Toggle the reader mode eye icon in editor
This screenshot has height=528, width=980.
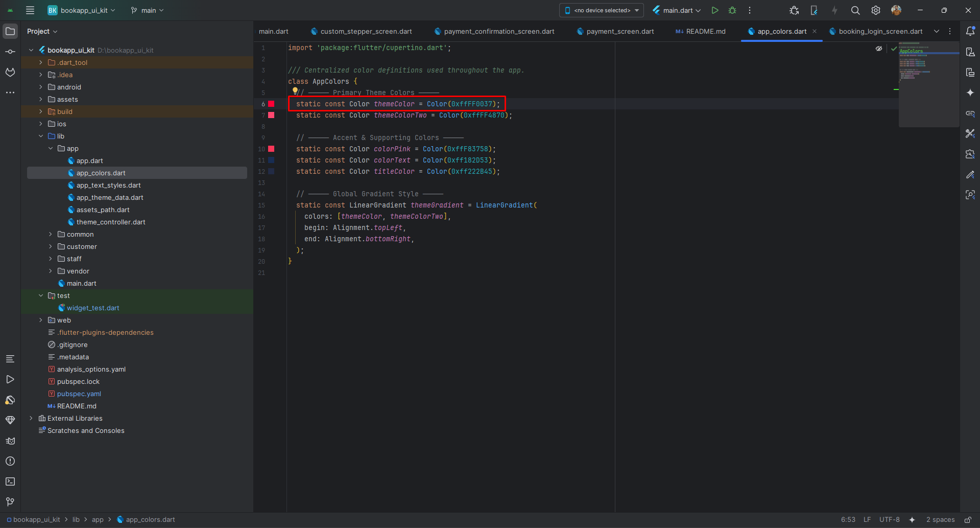879,49
